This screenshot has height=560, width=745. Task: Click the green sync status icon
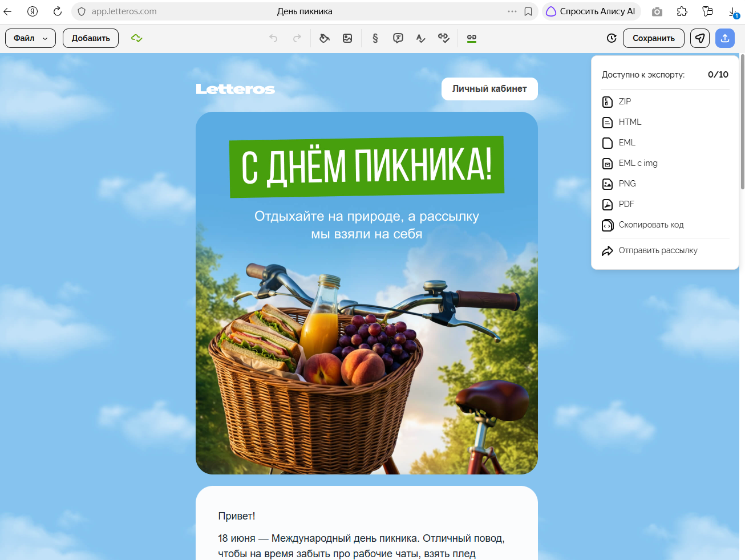tap(136, 38)
